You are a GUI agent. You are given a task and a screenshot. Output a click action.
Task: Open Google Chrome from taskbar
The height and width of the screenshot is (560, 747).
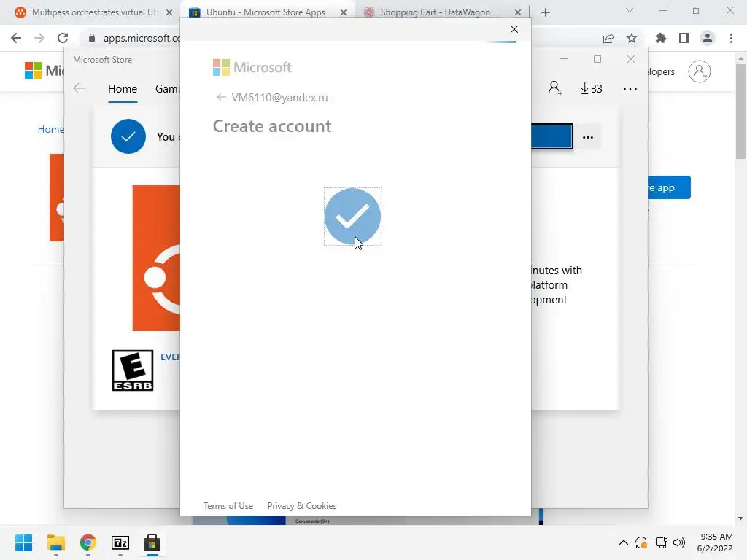point(88,542)
